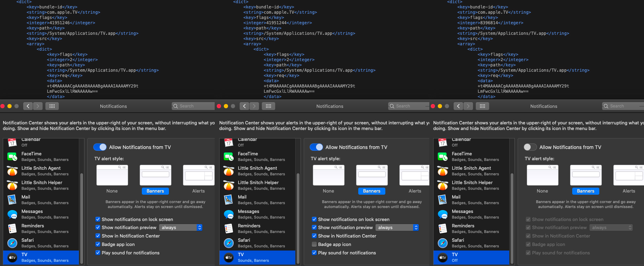The height and width of the screenshot is (266, 644).
Task: Choose the None alert style thumbnail in right window
Action: tap(543, 175)
